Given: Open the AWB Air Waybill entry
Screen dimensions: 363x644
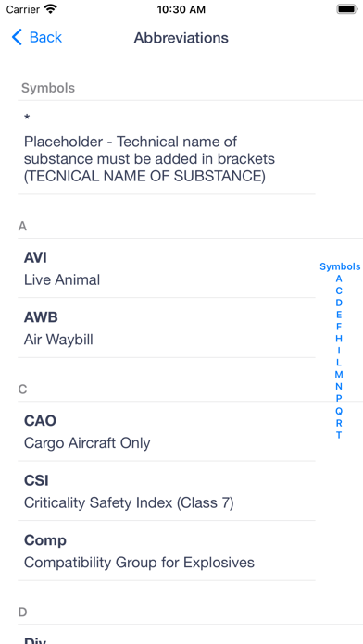Looking at the screenshot, I should pyautogui.click(x=167, y=328).
